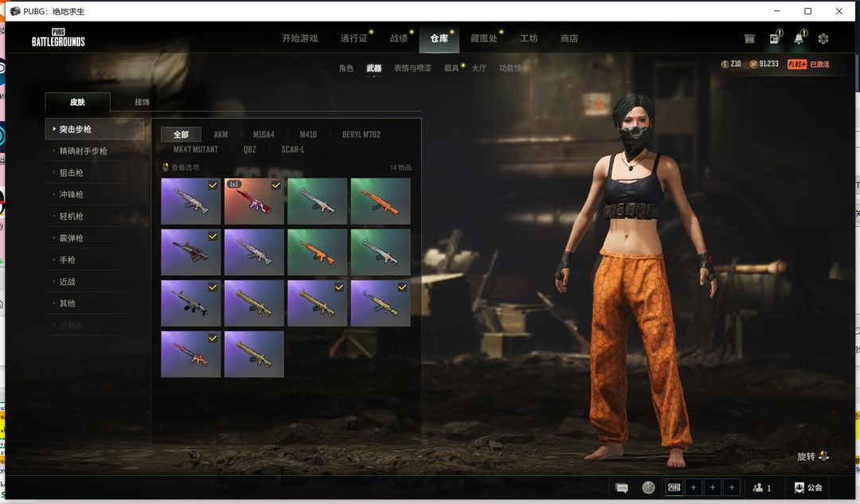Filter skins by M416
The height and width of the screenshot is (504, 860).
click(x=308, y=135)
